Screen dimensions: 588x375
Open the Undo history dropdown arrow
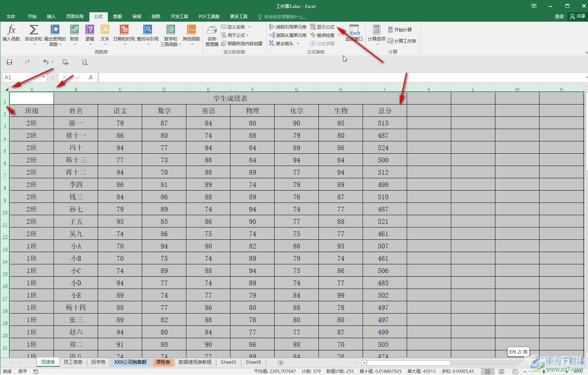click(53, 62)
